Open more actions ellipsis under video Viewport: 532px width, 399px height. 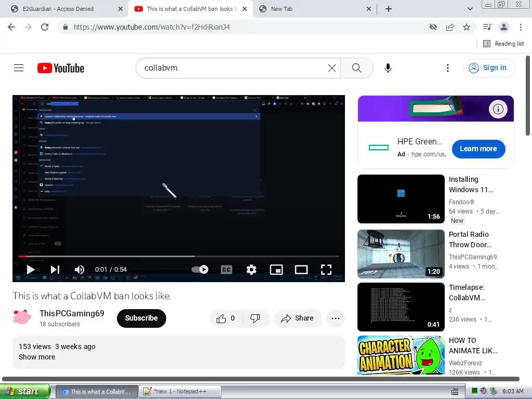(336, 318)
